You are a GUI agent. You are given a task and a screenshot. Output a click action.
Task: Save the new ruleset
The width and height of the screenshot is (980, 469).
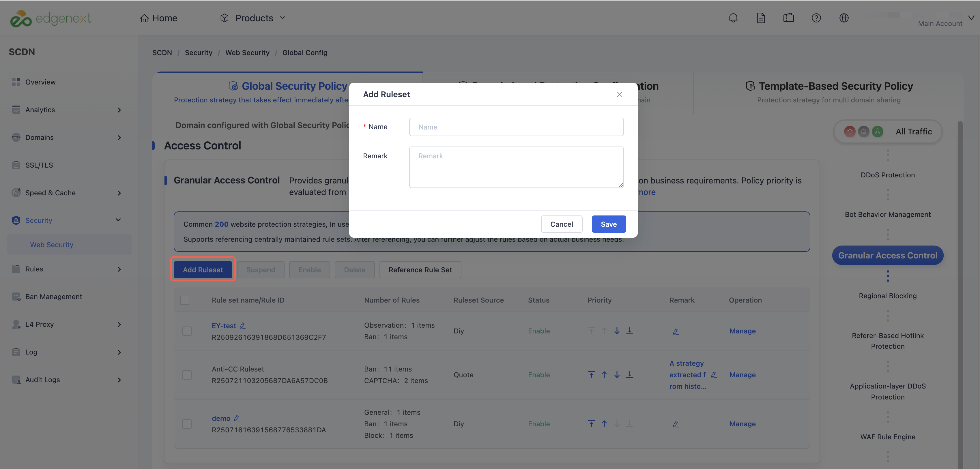point(608,224)
